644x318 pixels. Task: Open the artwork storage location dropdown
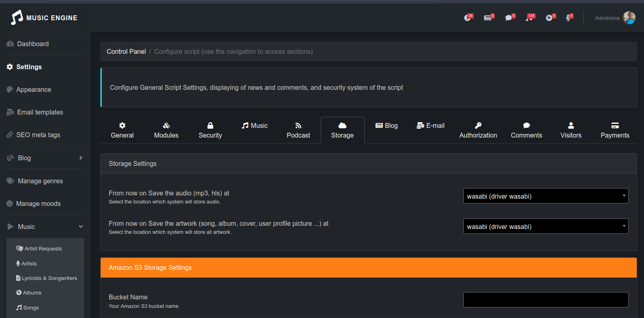[545, 227]
